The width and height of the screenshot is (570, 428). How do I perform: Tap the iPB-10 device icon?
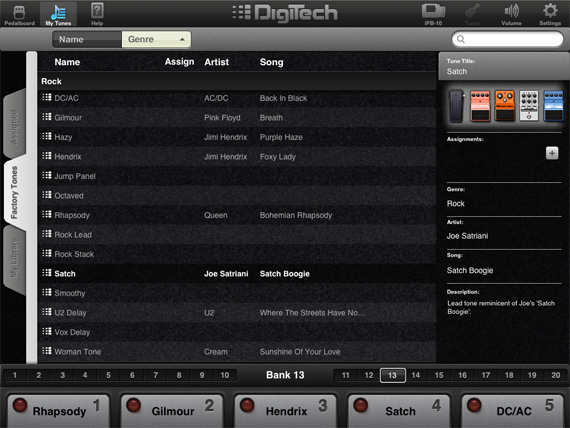click(433, 15)
